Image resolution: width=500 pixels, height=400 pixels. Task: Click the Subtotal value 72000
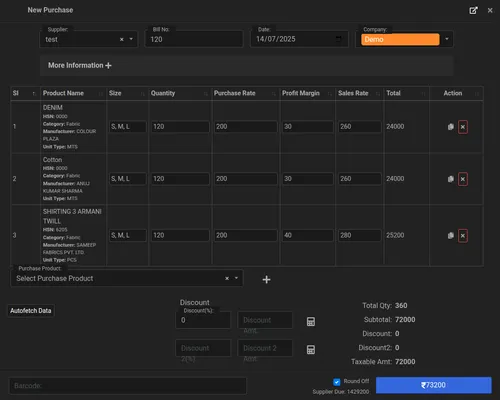pos(405,320)
